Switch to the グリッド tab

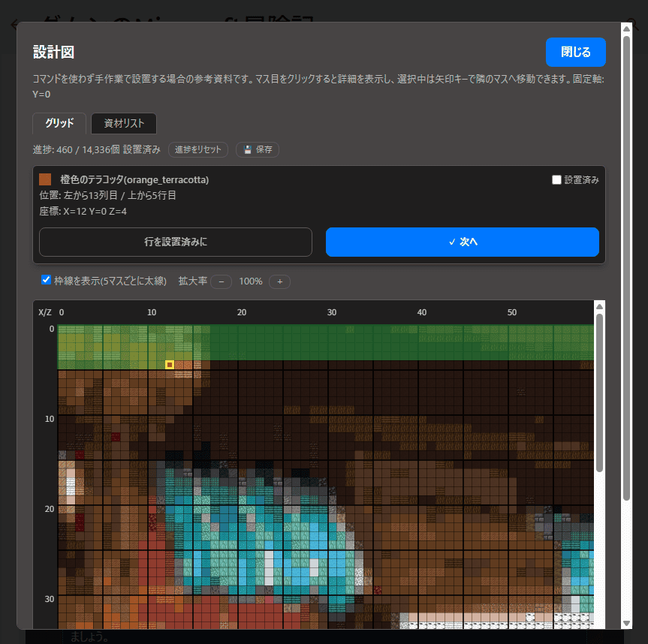(59, 123)
